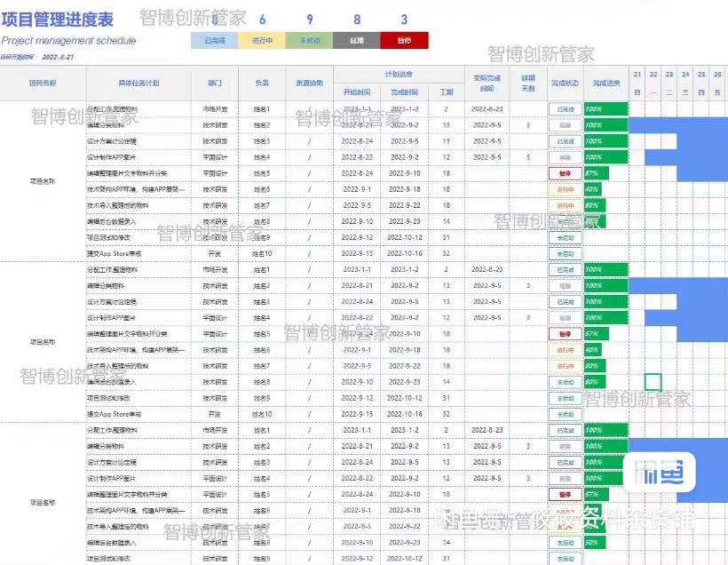Select the 延期天数 column header
The image size is (728, 565).
pos(528,84)
